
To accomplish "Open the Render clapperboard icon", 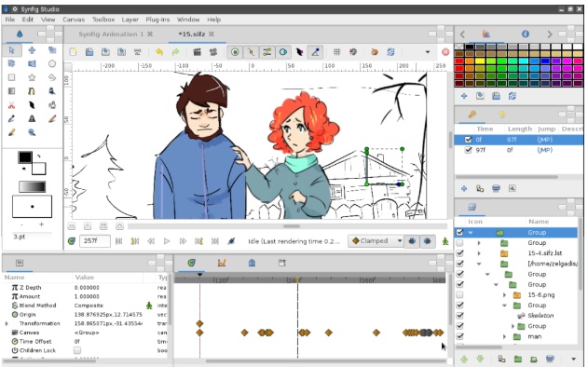I will 197,52.
